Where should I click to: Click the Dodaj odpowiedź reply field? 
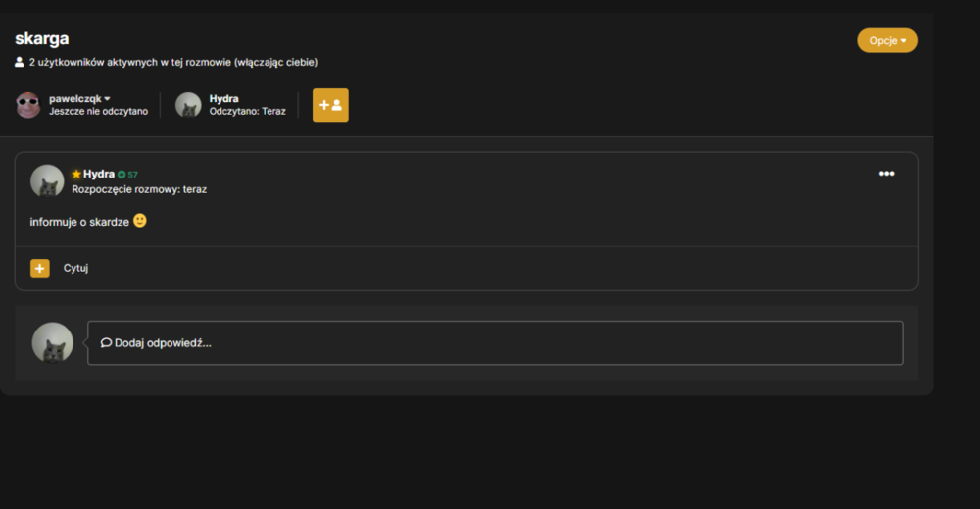(495, 342)
